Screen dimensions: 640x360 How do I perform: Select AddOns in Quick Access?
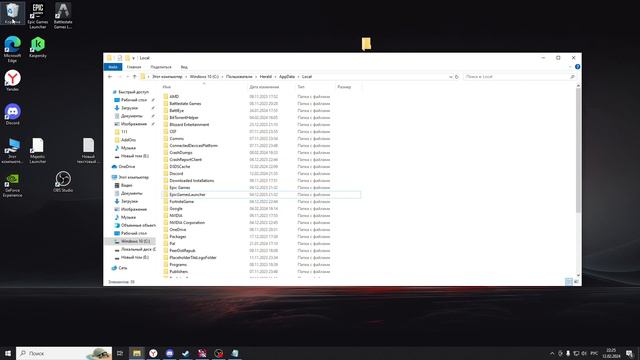(x=128, y=140)
